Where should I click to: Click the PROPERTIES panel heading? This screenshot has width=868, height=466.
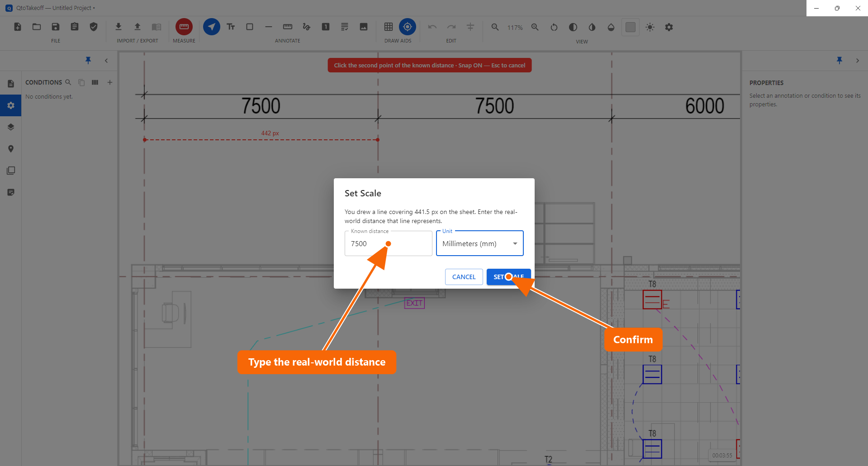point(766,83)
